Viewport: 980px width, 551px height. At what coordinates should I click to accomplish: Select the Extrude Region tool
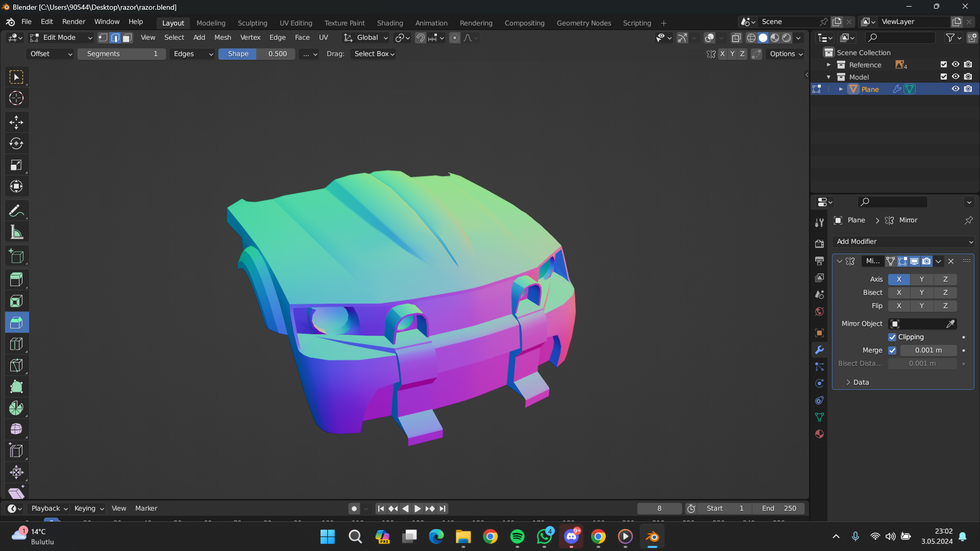[16, 280]
